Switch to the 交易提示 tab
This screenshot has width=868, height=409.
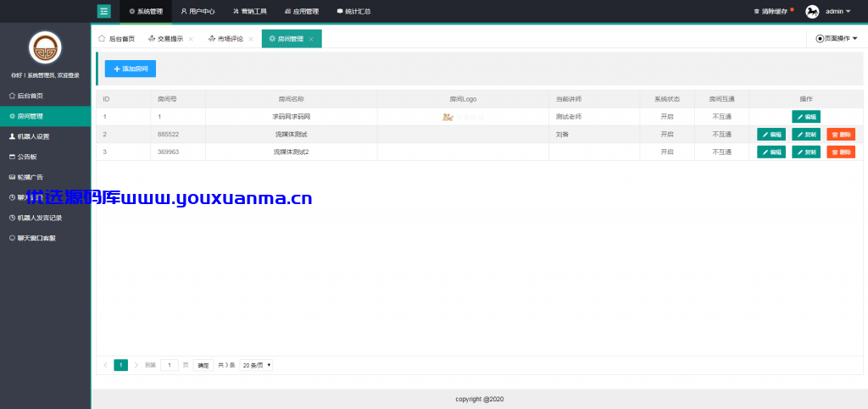click(x=165, y=39)
